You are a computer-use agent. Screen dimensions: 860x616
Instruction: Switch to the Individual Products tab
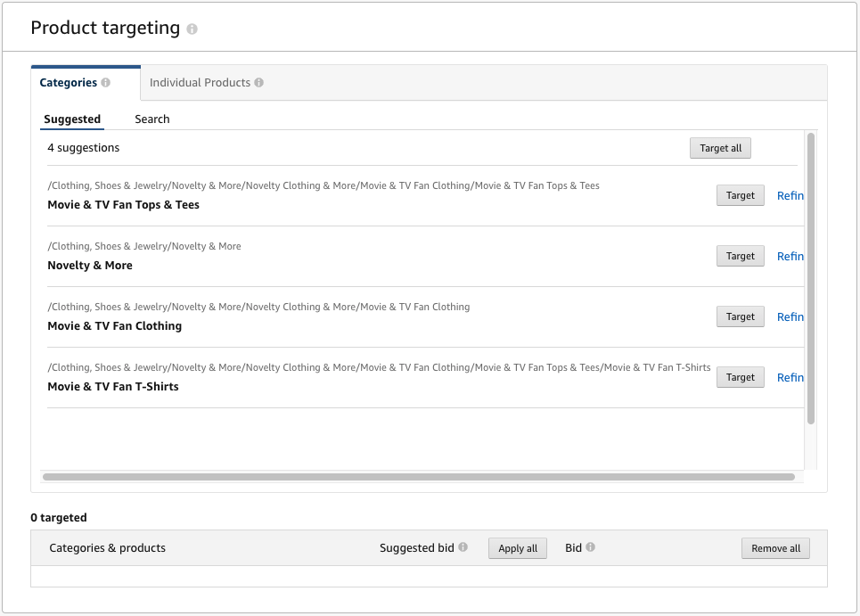(x=200, y=83)
